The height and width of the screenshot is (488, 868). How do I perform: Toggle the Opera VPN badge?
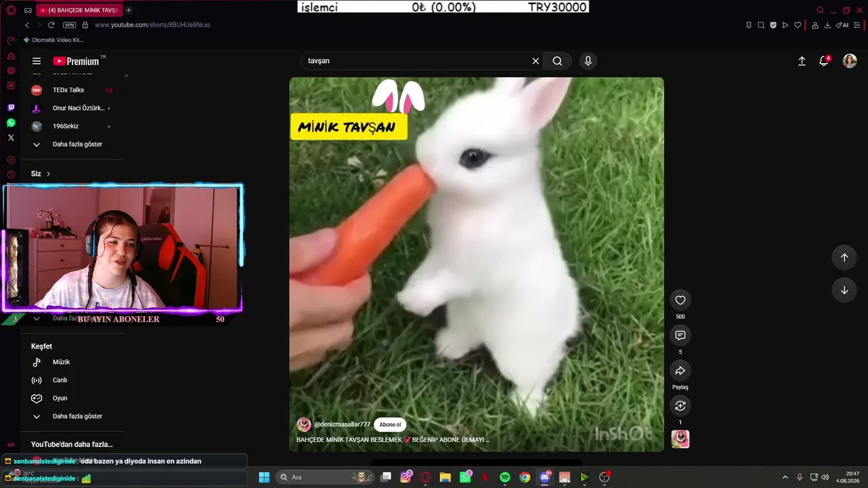69,25
